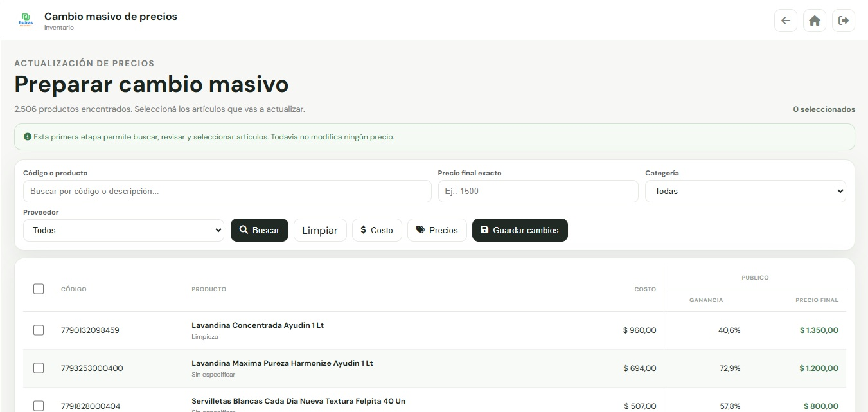
Task: Click the final price $ 1.200,00
Action: coord(819,368)
